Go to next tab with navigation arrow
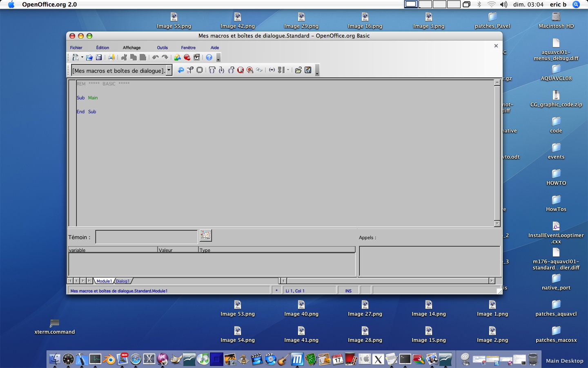 coord(83,281)
